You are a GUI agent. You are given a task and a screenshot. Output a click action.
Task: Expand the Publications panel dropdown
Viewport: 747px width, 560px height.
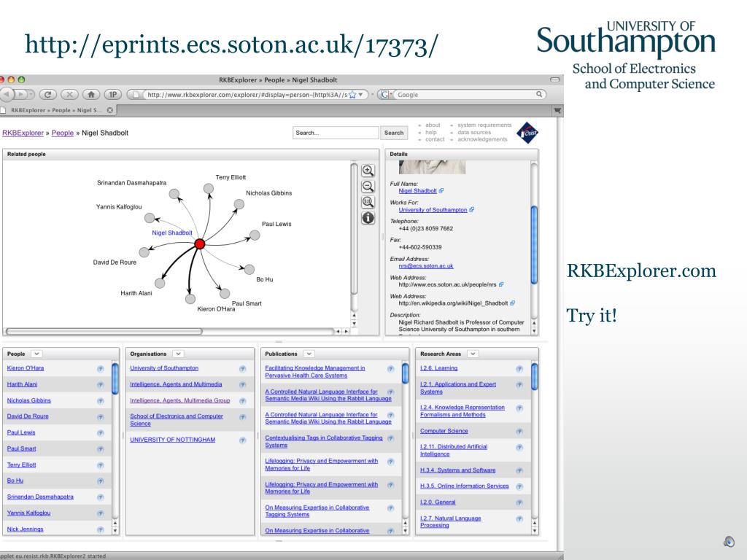309,354
